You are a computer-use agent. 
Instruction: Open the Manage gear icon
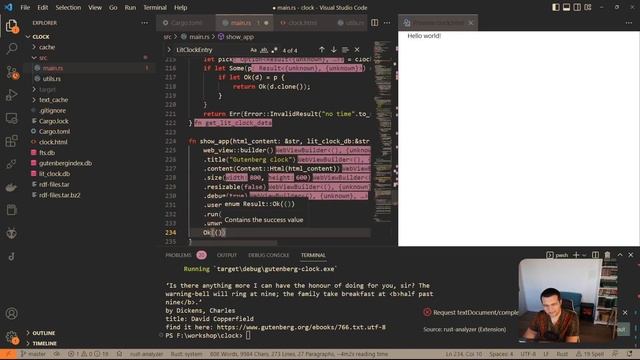[11, 337]
